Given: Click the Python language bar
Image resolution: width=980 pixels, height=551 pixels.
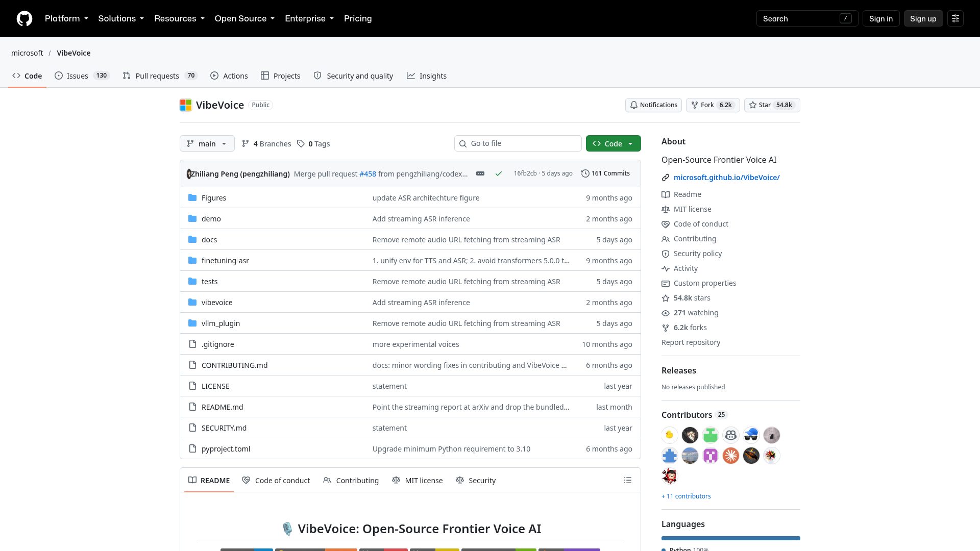Looking at the screenshot, I should pos(730,538).
